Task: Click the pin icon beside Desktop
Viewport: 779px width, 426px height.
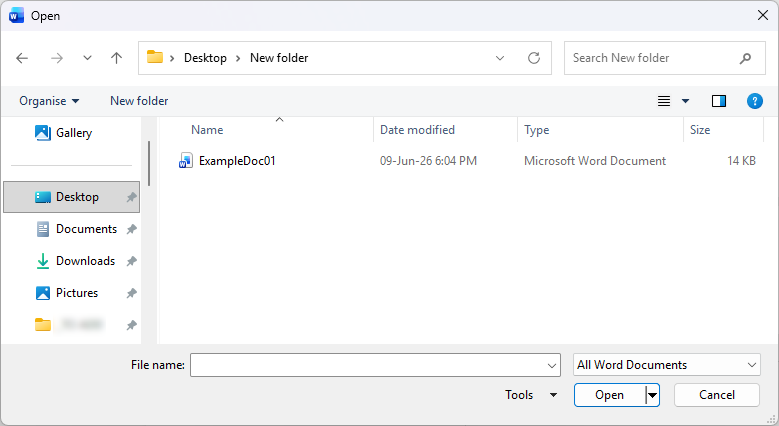Action: tap(131, 197)
